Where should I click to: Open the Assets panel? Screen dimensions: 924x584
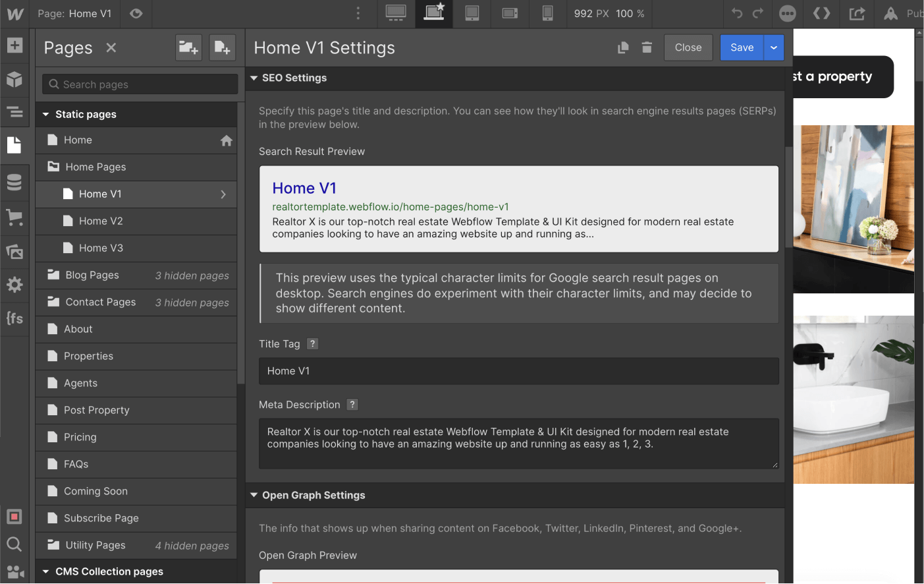click(14, 251)
